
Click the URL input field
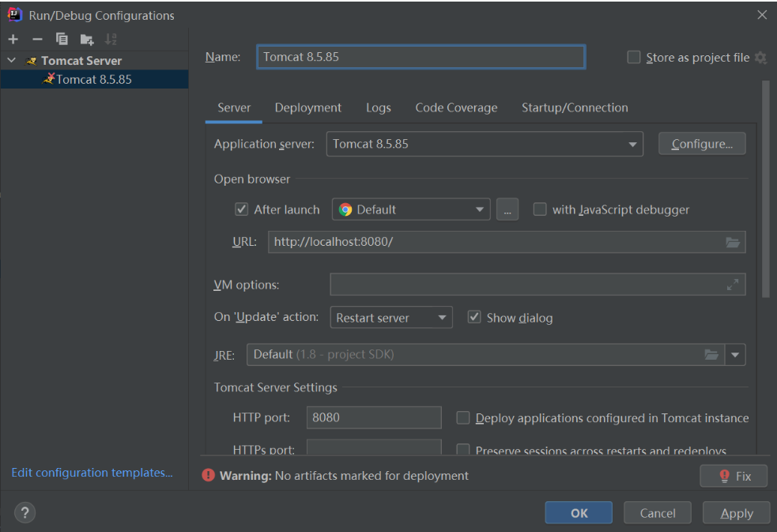point(507,242)
